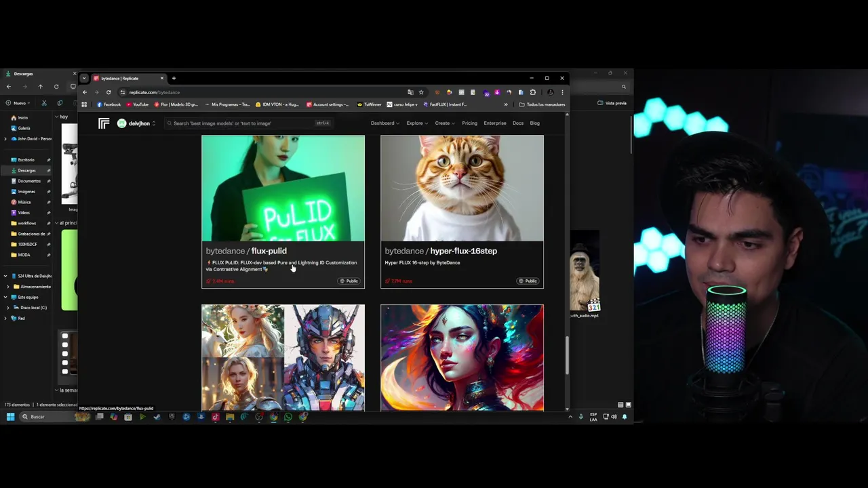
Task: Select the MODA folder in File Explorer
Action: click(x=21, y=255)
